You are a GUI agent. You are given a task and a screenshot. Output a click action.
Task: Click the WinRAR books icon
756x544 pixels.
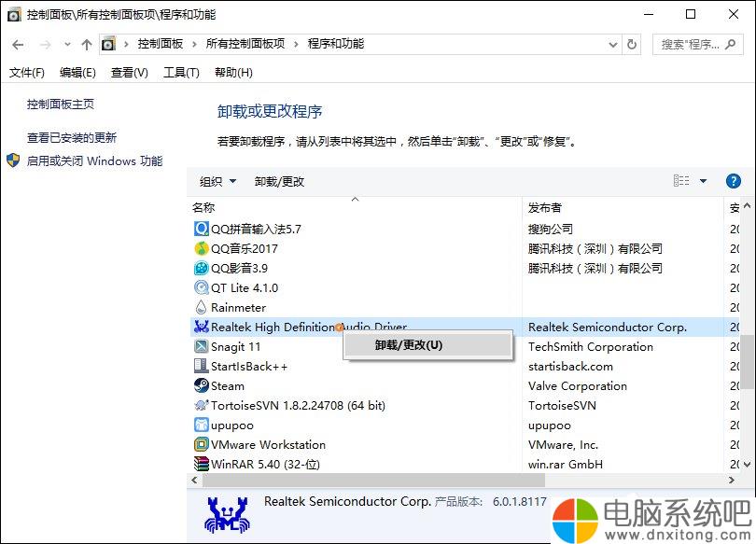[x=201, y=464]
